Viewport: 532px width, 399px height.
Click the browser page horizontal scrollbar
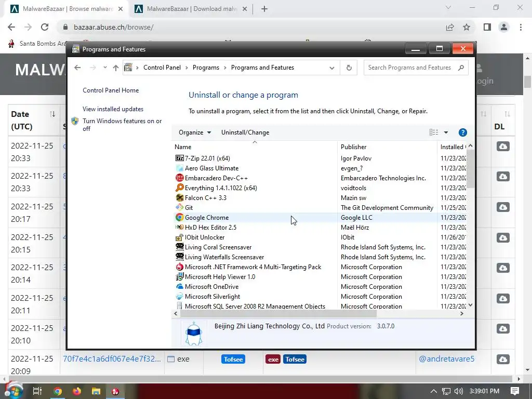click(260, 379)
